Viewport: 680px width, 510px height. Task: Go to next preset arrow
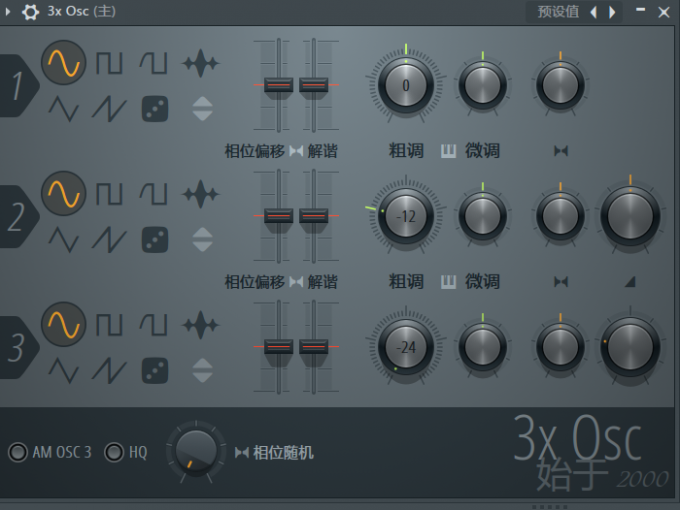click(612, 12)
